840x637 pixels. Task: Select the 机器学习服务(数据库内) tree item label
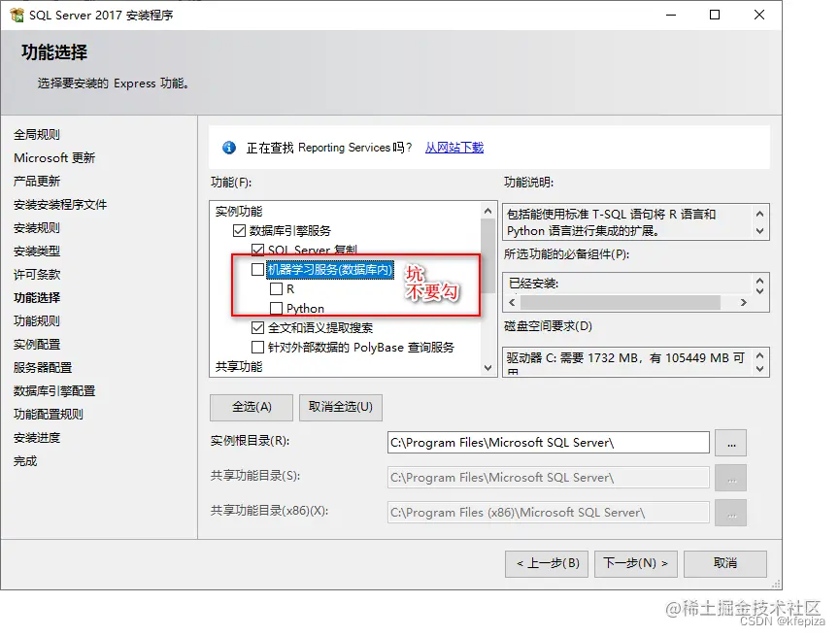point(330,270)
